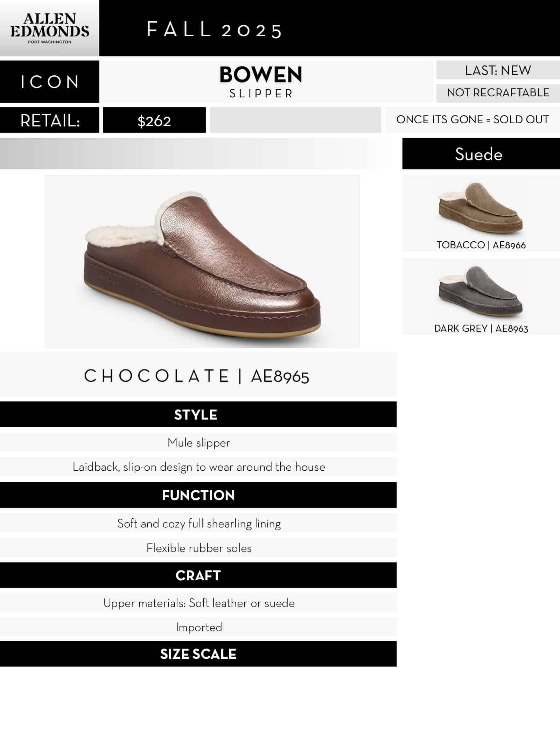Select the Dark Grey suede slipper thumbnail
The image size is (560, 747).
point(481,291)
